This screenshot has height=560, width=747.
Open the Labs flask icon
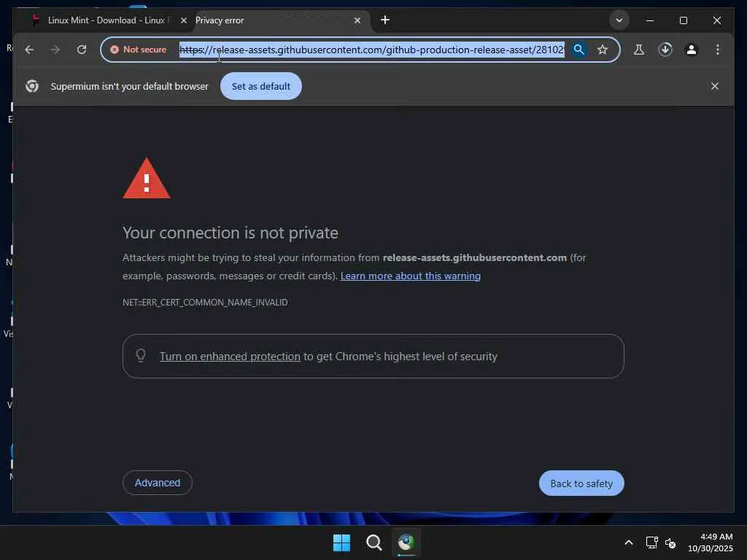639,50
